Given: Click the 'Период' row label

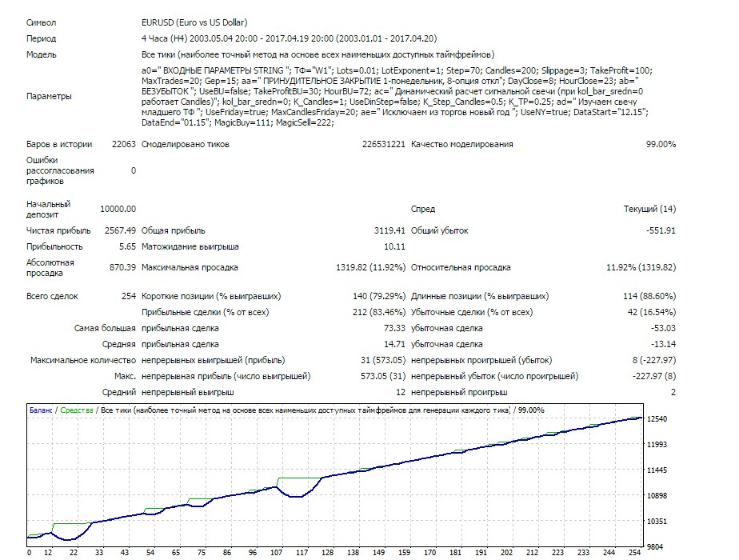Looking at the screenshot, I should [41, 38].
